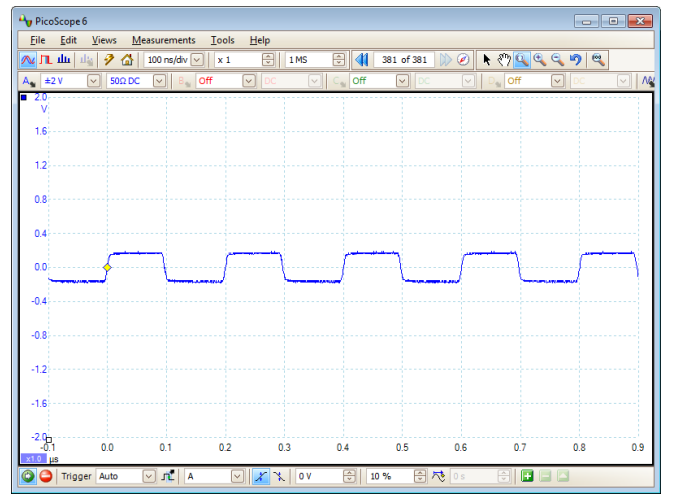Viewport: 673px width, 501px height.
Task: Click blue Channel A axis indicator square
Action: (x=24, y=97)
